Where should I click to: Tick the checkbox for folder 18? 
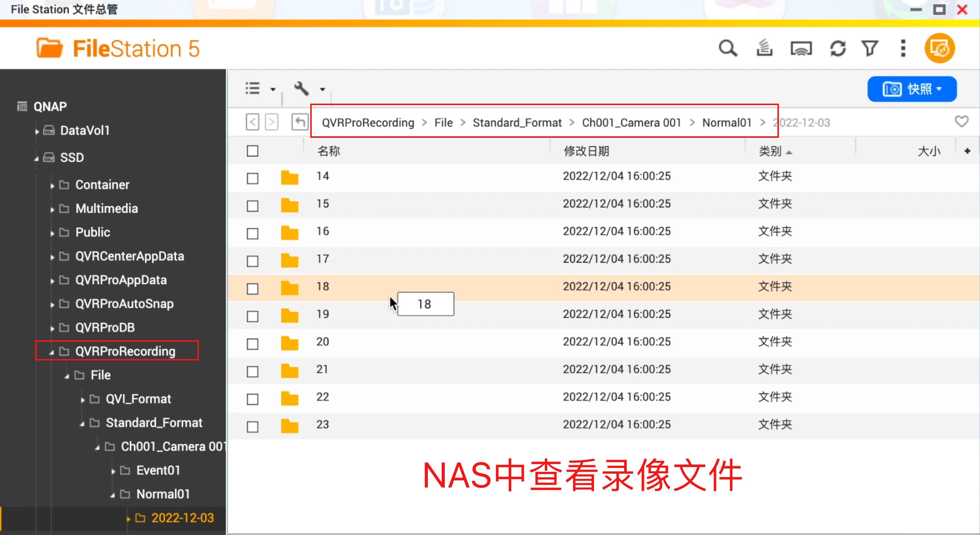(x=252, y=288)
